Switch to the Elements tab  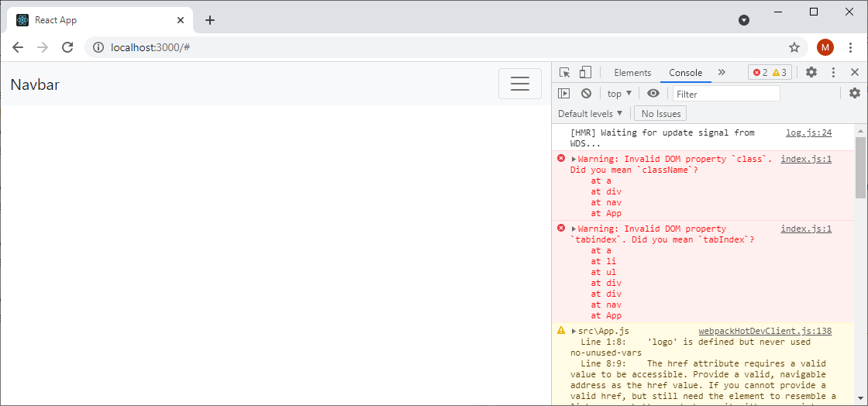[x=632, y=73]
